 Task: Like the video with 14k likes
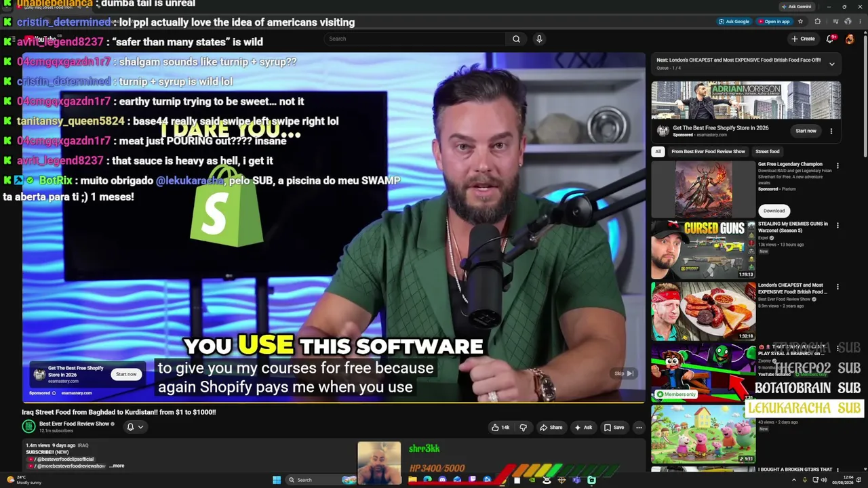pyautogui.click(x=500, y=428)
